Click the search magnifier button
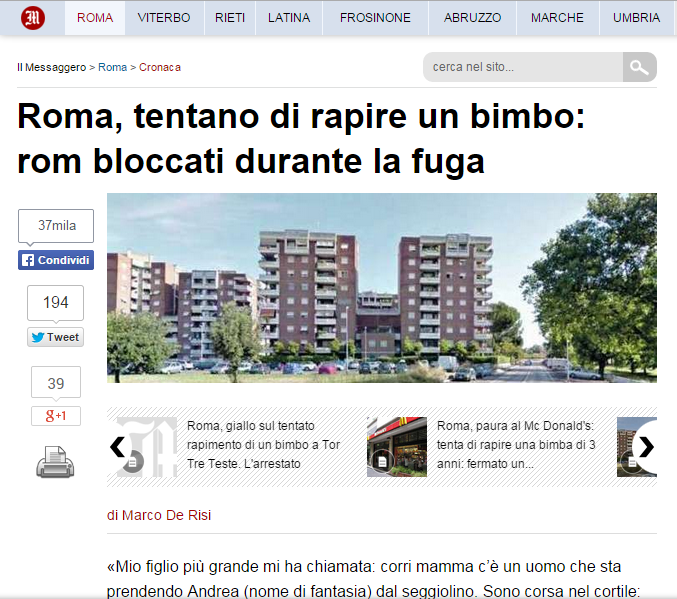 639,67
